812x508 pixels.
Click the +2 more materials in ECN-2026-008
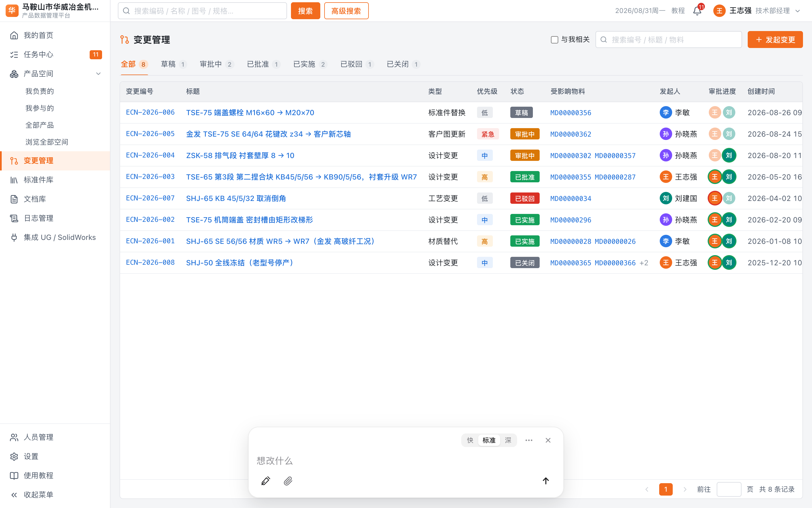point(644,263)
